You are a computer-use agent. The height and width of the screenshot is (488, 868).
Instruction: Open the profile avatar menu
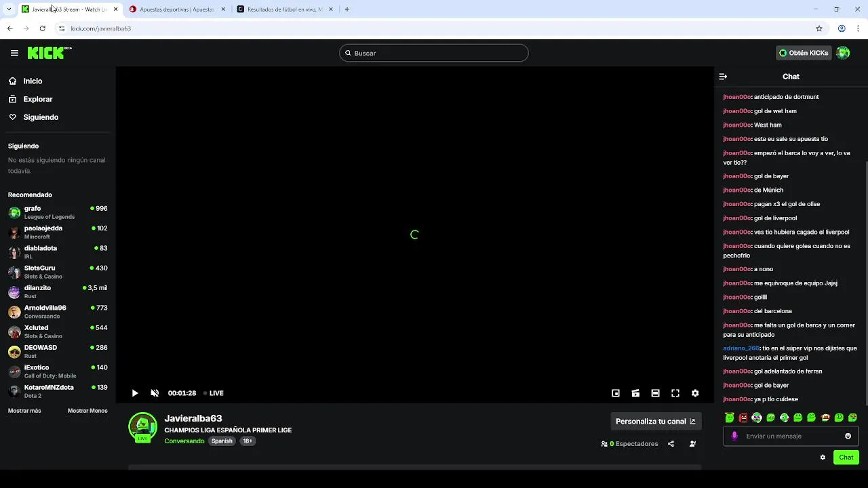tap(843, 53)
